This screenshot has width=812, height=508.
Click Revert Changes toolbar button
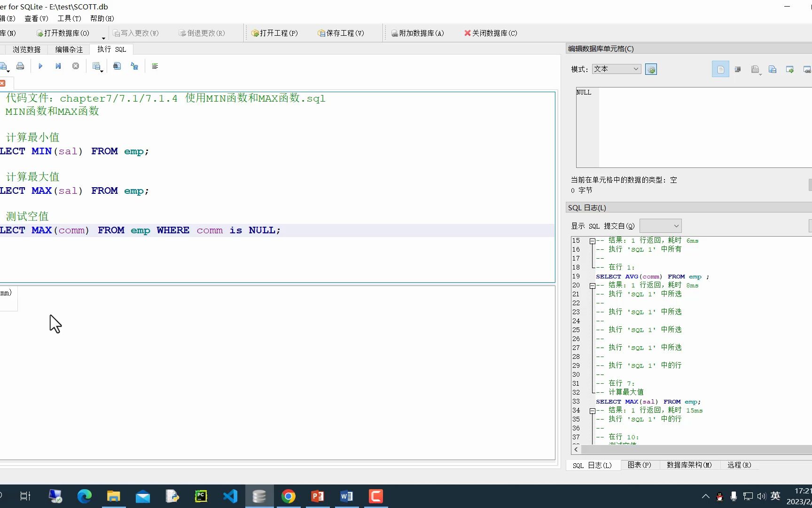(202, 33)
